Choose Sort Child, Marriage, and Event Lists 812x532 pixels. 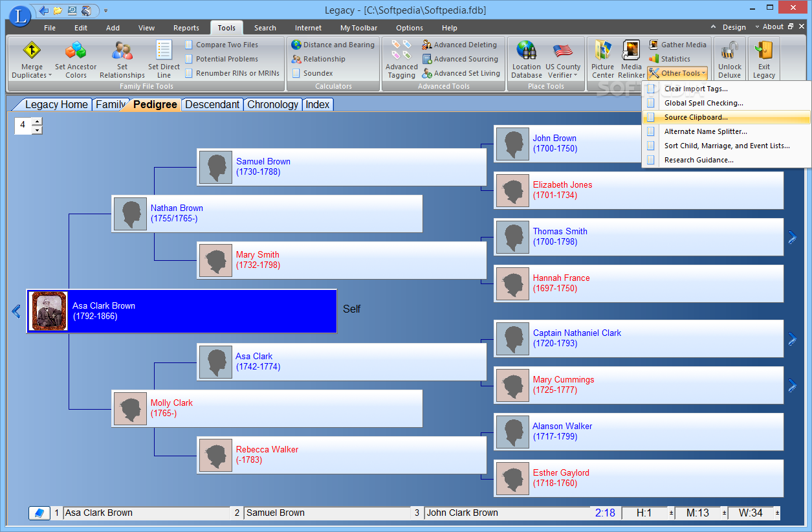point(726,146)
